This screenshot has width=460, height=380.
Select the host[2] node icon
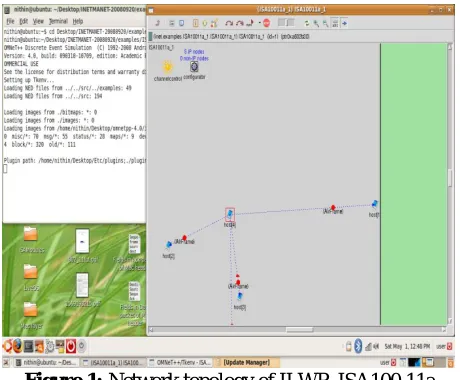(169, 245)
